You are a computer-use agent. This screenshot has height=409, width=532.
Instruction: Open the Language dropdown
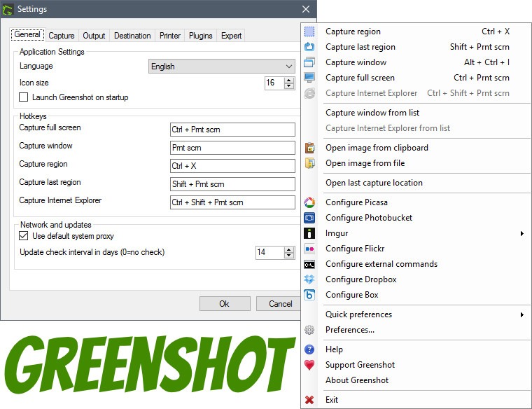(222, 67)
